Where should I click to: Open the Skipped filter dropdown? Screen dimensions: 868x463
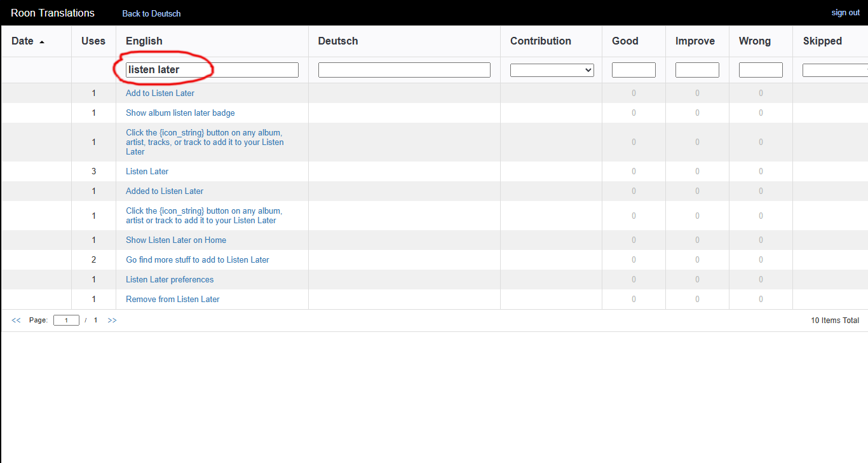coord(834,70)
